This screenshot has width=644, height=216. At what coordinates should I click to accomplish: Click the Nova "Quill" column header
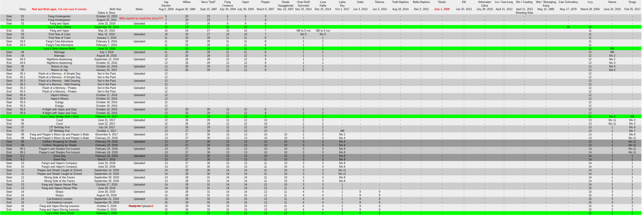208,2
